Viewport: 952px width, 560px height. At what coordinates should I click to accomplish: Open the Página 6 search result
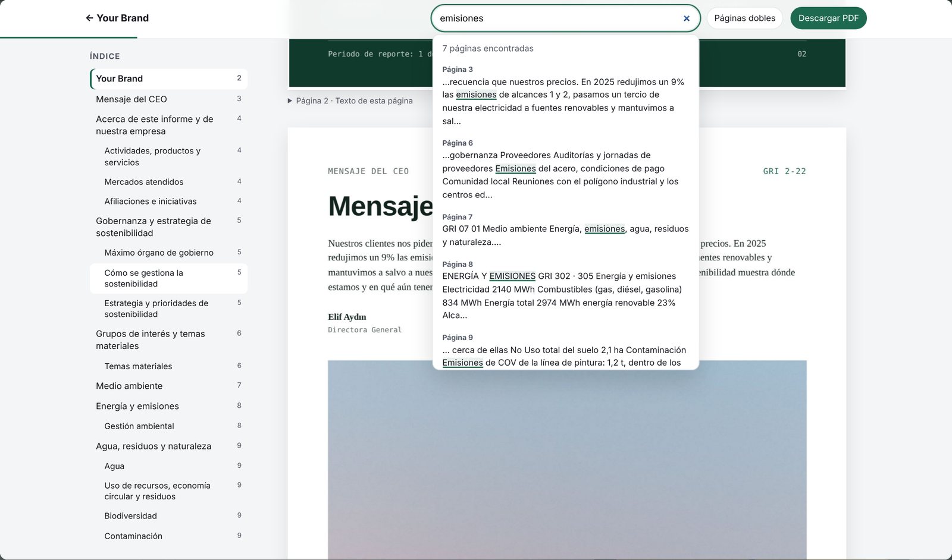point(565,169)
